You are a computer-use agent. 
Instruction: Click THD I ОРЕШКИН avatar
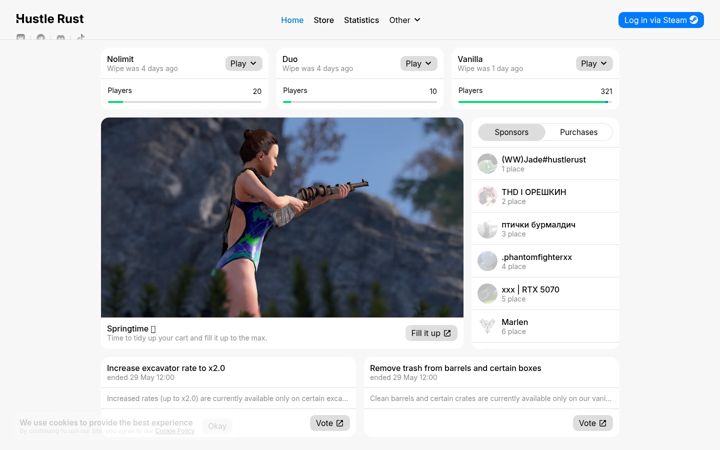pos(487,196)
